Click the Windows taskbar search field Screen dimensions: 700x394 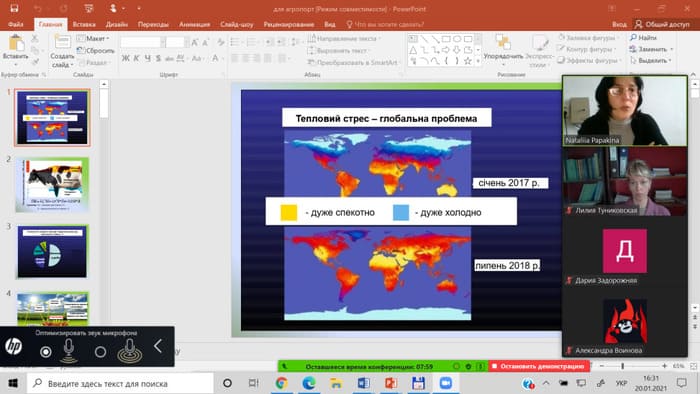point(120,383)
